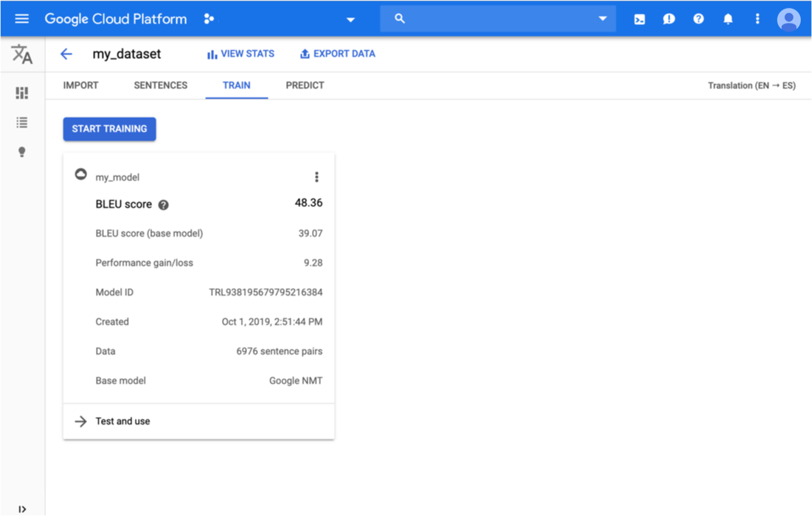This screenshot has width=812, height=516.
Task: Switch to the IMPORT tab
Action: 80,86
